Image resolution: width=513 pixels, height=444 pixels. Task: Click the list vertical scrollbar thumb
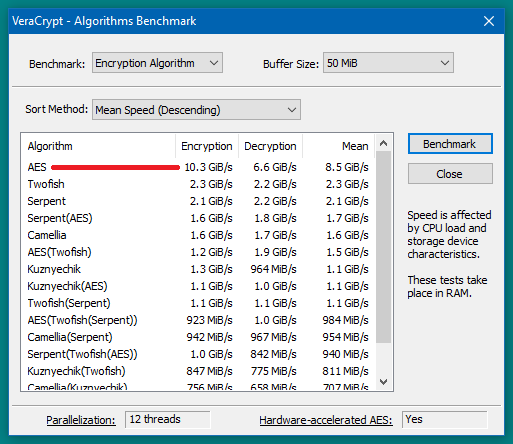pos(383,247)
